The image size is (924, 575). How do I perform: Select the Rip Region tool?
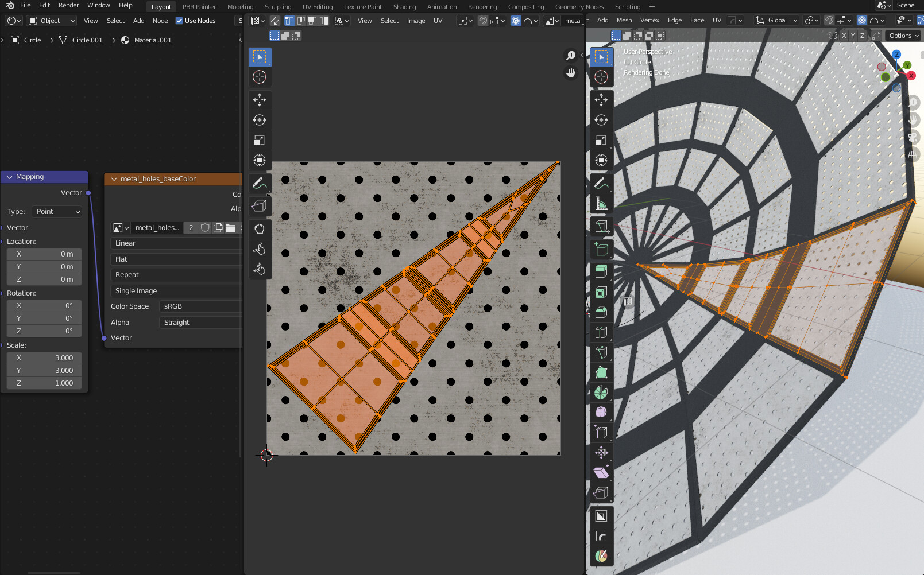[x=601, y=493]
